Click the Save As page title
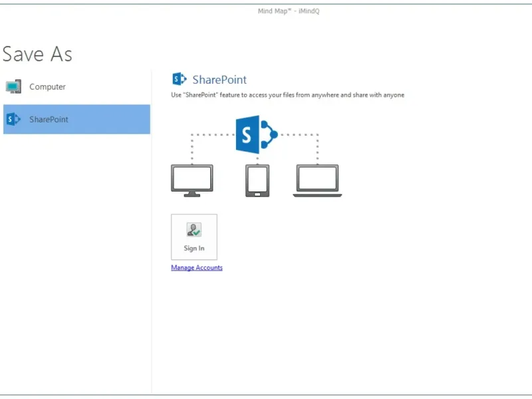Viewport: 532px width, 399px height. (x=37, y=54)
